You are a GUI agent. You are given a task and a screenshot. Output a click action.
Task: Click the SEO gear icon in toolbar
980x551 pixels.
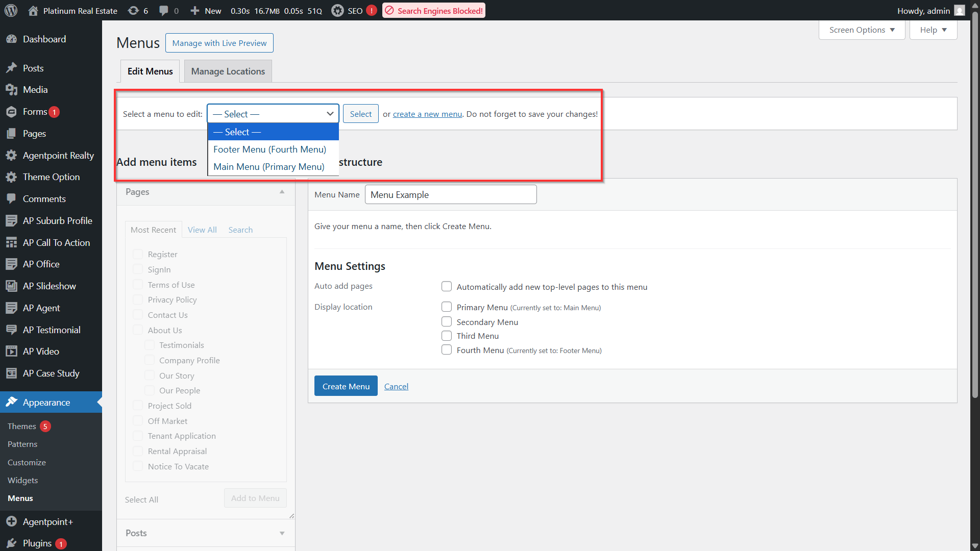coord(337,11)
